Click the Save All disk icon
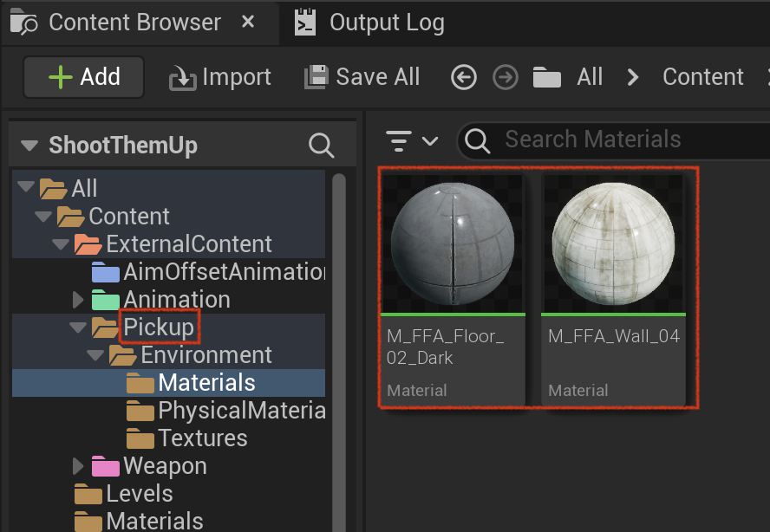The image size is (770, 532). point(316,77)
